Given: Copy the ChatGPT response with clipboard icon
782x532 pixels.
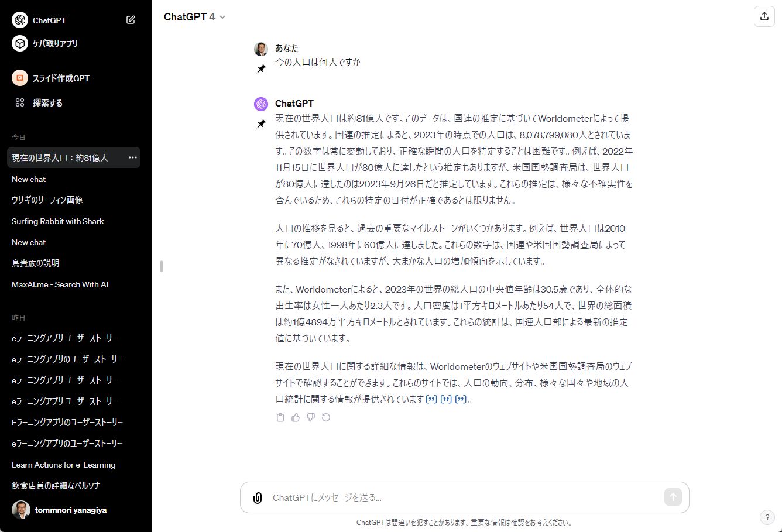Looking at the screenshot, I should pyautogui.click(x=280, y=417).
